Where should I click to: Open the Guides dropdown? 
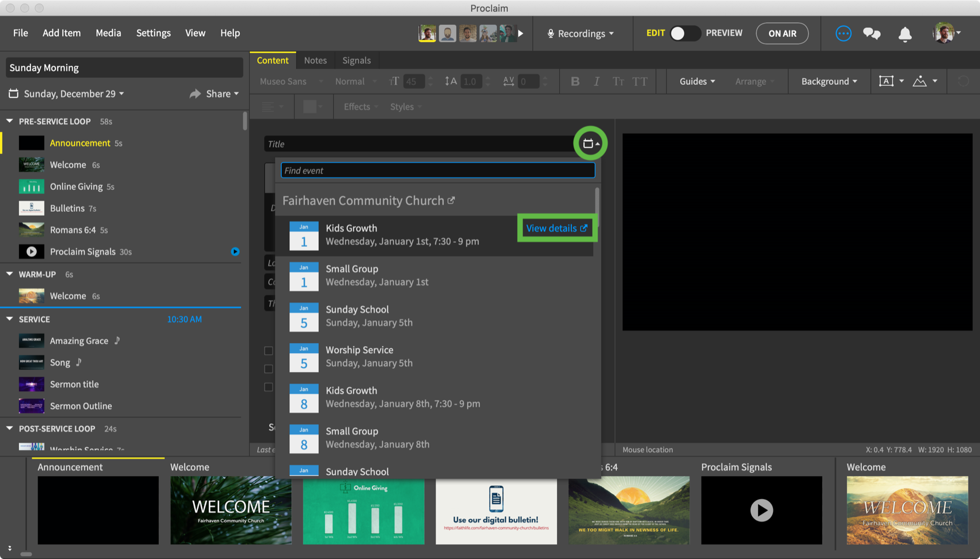697,81
